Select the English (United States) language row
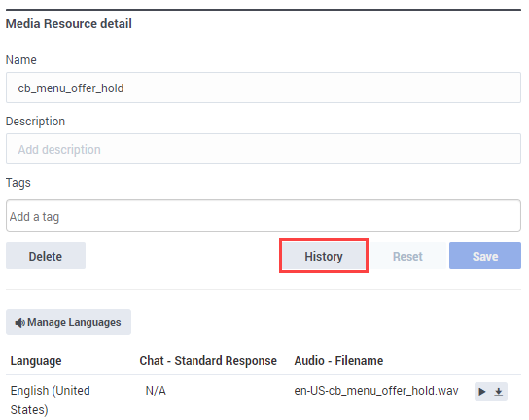 (x=264, y=398)
